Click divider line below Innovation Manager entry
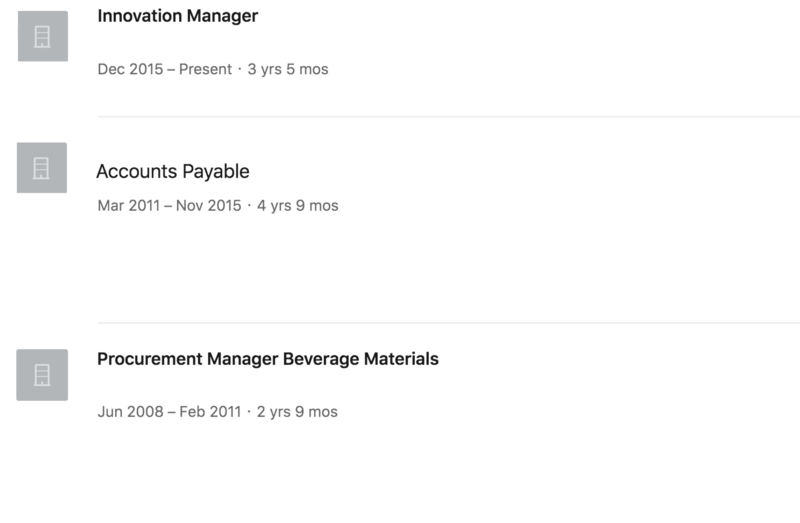The height and width of the screenshot is (523, 800). point(448,116)
